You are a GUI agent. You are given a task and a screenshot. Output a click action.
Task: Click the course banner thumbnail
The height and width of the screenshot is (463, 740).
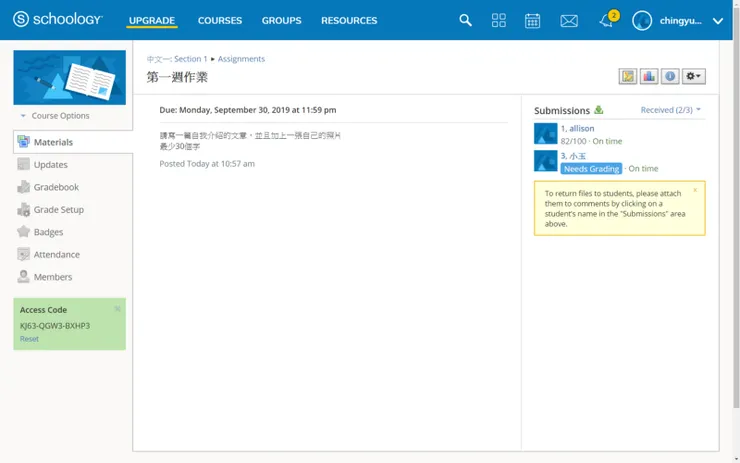tap(69, 77)
